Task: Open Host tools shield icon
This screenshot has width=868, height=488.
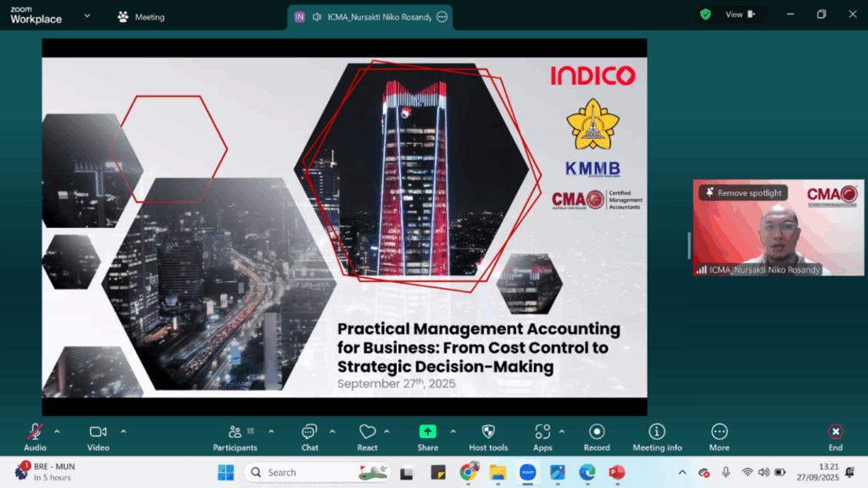Action: tap(488, 436)
